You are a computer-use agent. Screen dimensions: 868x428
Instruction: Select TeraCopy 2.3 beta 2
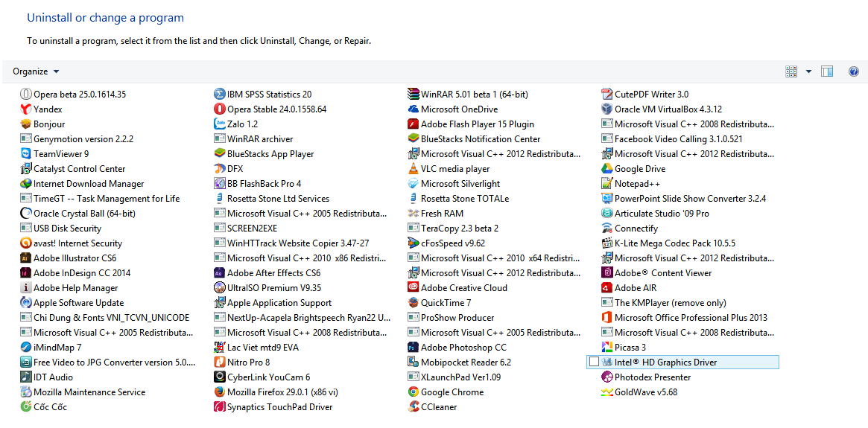point(454,229)
